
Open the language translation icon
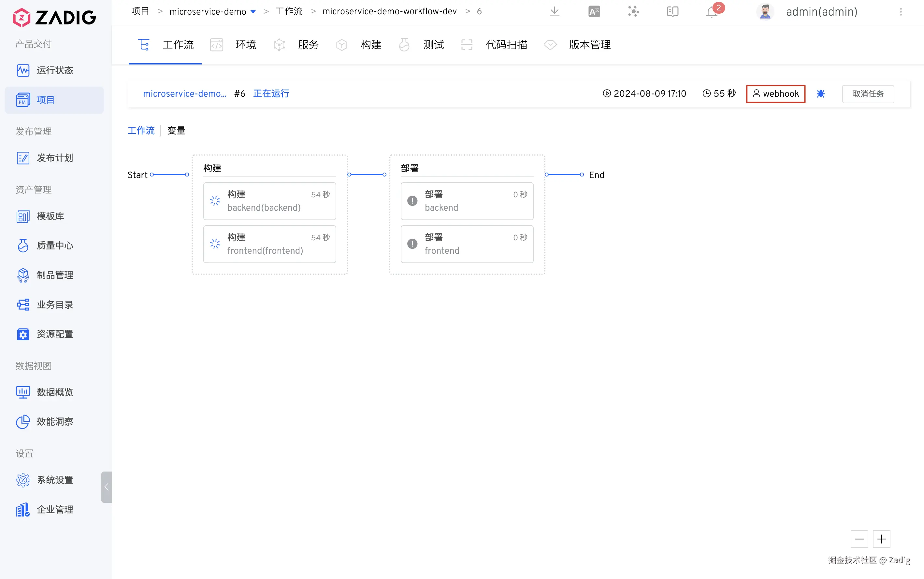(594, 11)
